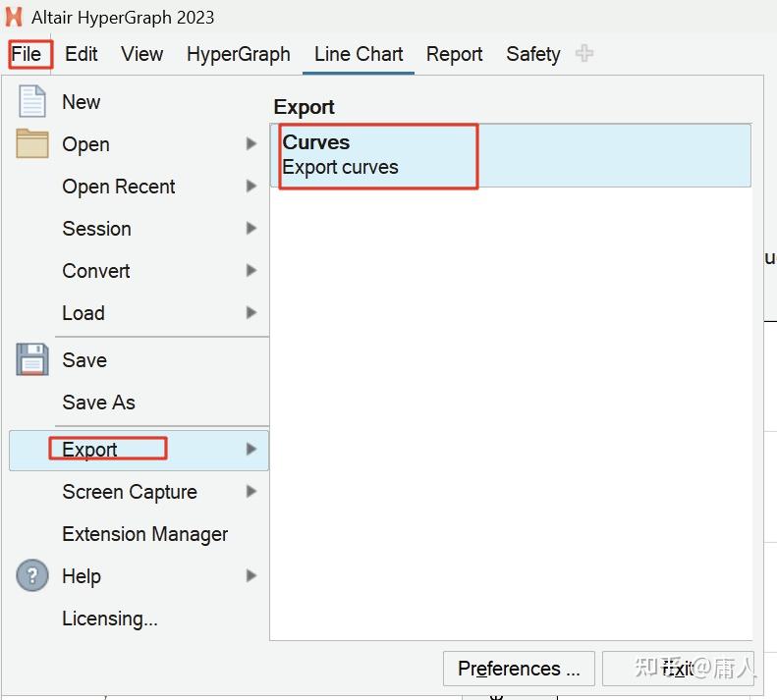Click the Save floppy disk icon
Image resolution: width=777 pixels, height=700 pixels.
pyautogui.click(x=32, y=359)
